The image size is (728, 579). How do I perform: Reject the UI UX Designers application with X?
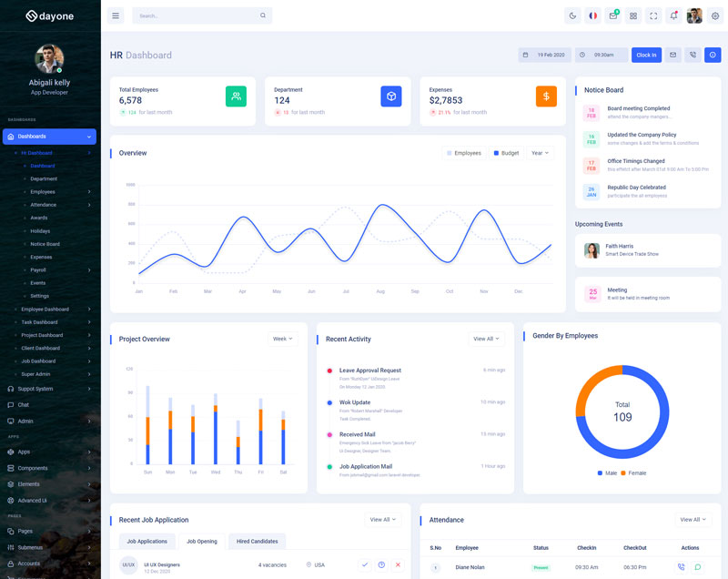click(x=398, y=565)
